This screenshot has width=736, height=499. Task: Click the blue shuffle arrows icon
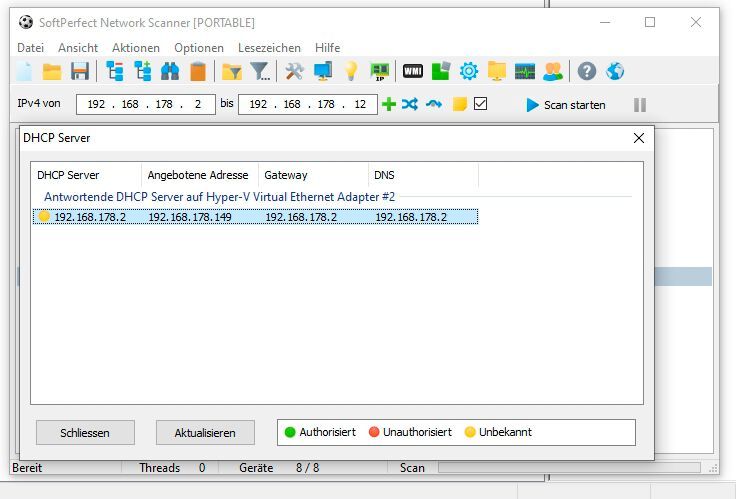tap(410, 104)
